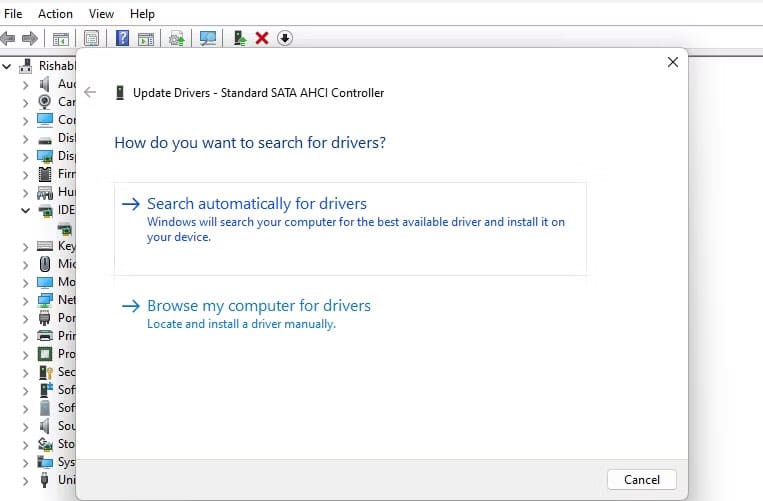This screenshot has width=763, height=501.
Task: Select the Network adapters icon
Action: tap(45, 300)
